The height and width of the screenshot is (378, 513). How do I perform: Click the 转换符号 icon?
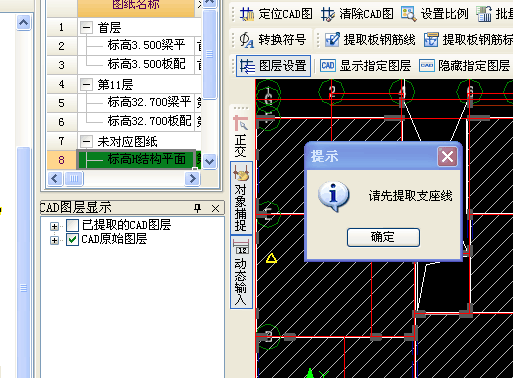click(x=247, y=40)
